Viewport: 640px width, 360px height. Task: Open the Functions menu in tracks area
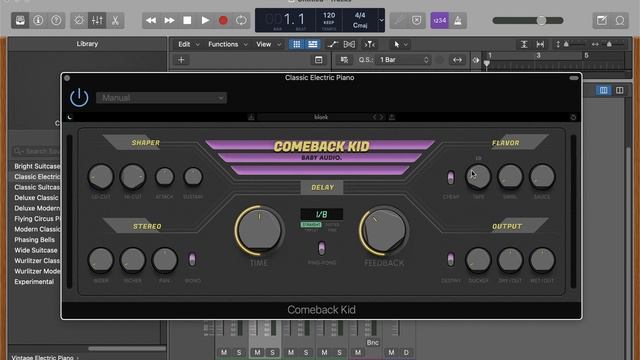click(227, 44)
